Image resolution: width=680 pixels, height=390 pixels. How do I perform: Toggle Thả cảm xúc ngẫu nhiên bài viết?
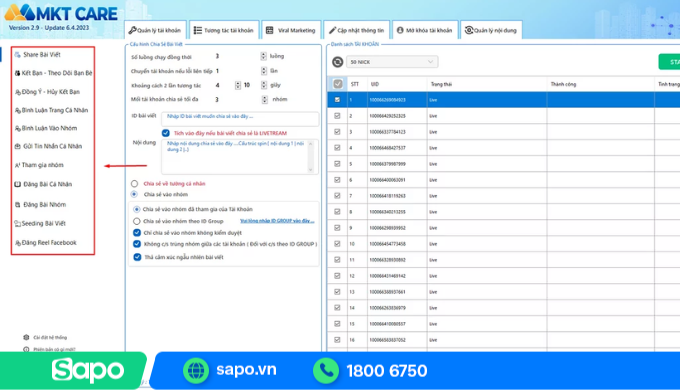point(137,257)
